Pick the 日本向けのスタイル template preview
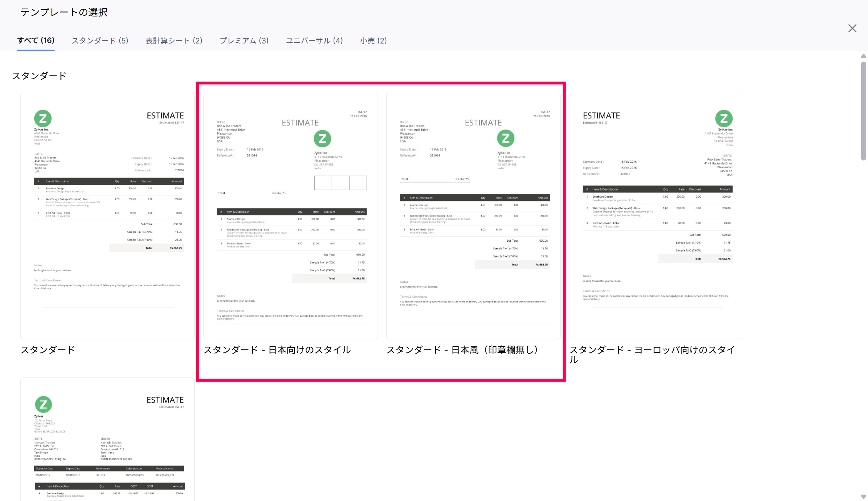Image resolution: width=868 pixels, height=501 pixels. pyautogui.click(x=290, y=215)
